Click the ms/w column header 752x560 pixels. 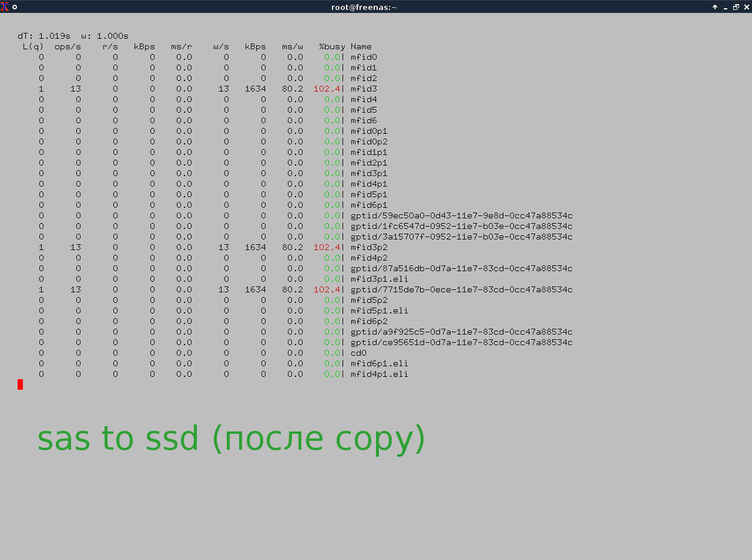pyautogui.click(x=293, y=46)
